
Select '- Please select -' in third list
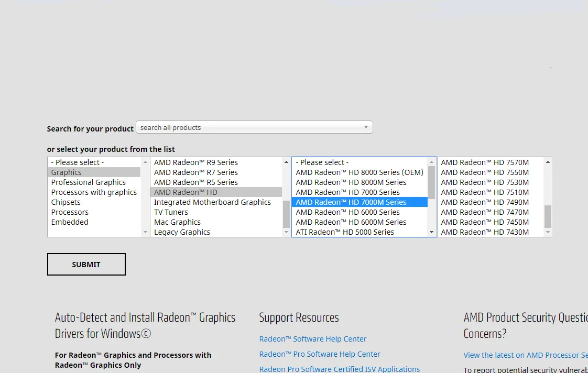tap(360, 162)
